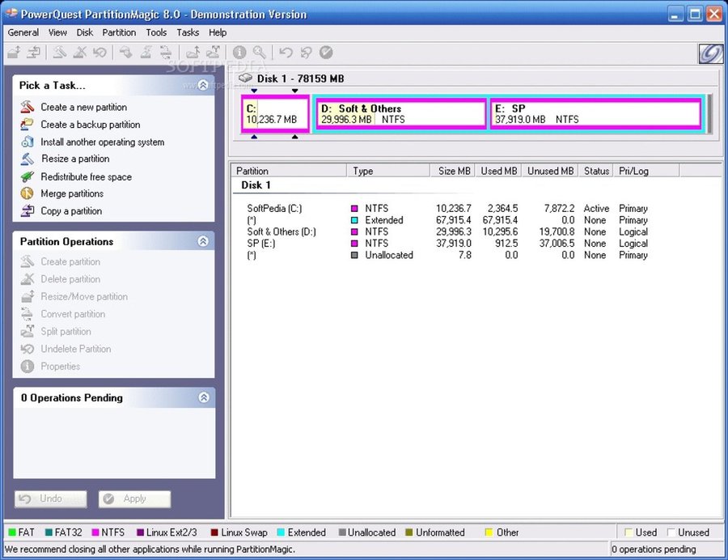Image resolution: width=728 pixels, height=560 pixels.
Task: Open the Tools menu
Action: click(156, 32)
